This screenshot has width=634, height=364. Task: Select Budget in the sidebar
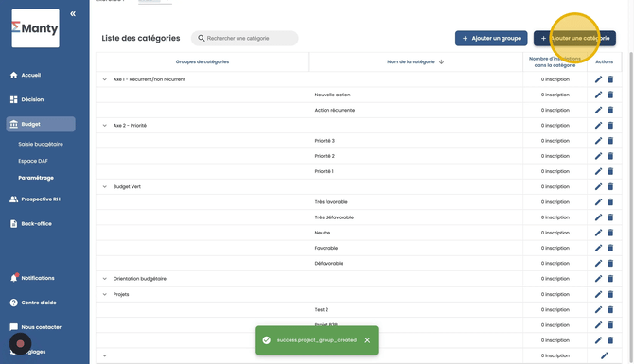[x=41, y=124]
